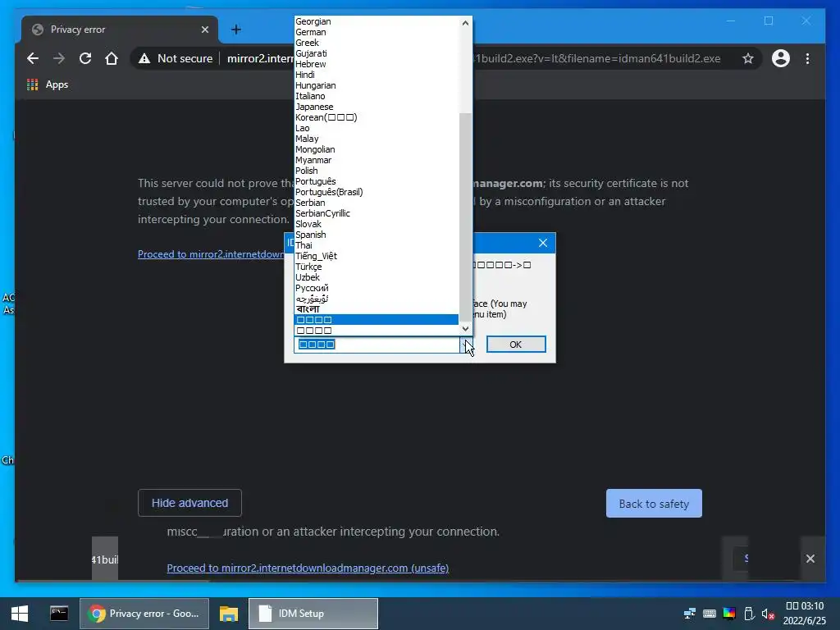The width and height of the screenshot is (840, 630).
Task: Select Uzbek language entry
Action: click(376, 277)
